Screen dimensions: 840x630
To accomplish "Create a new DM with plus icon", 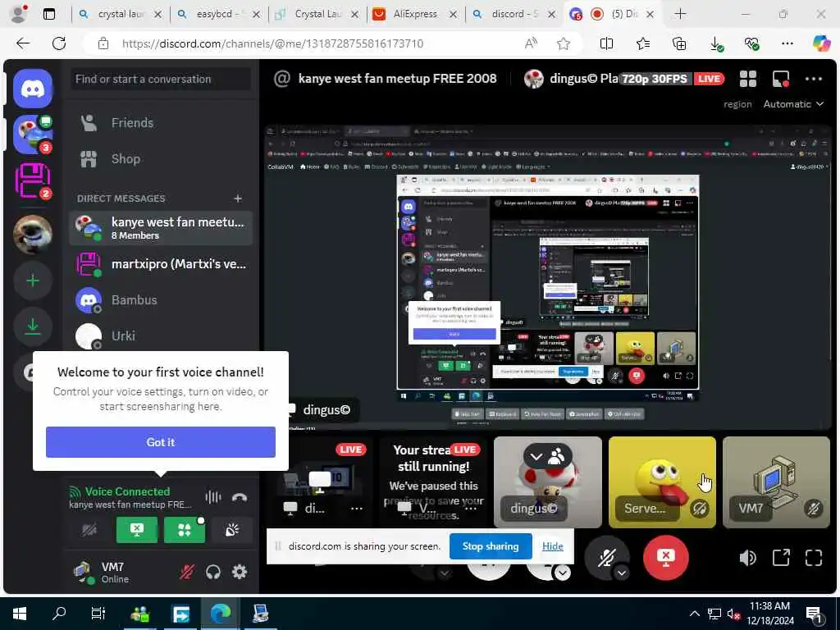I will click(x=238, y=199).
